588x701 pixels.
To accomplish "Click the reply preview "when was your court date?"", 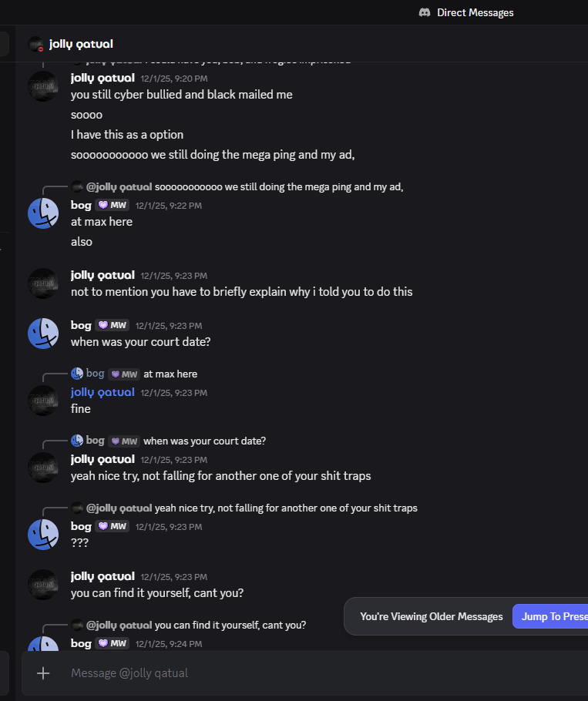I will point(204,441).
